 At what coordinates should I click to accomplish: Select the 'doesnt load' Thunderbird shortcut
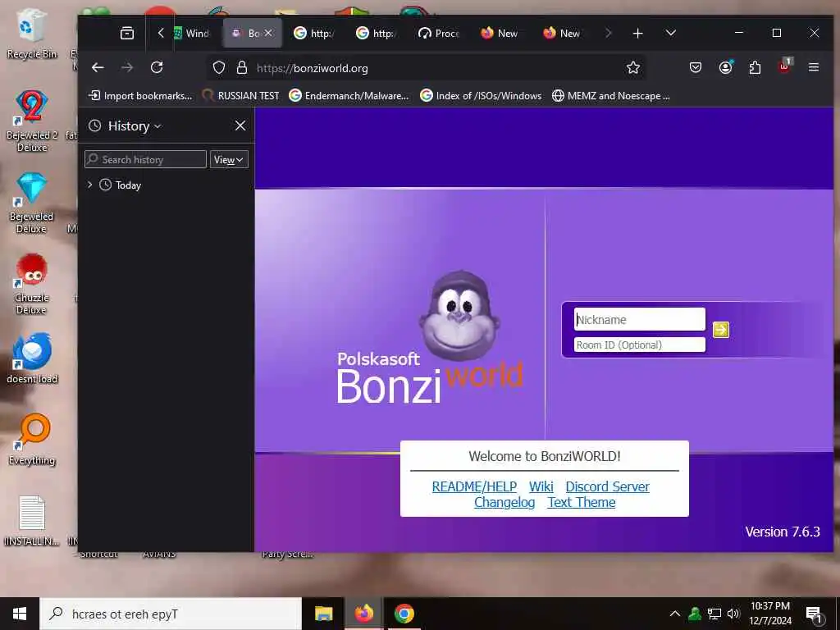[x=32, y=358]
